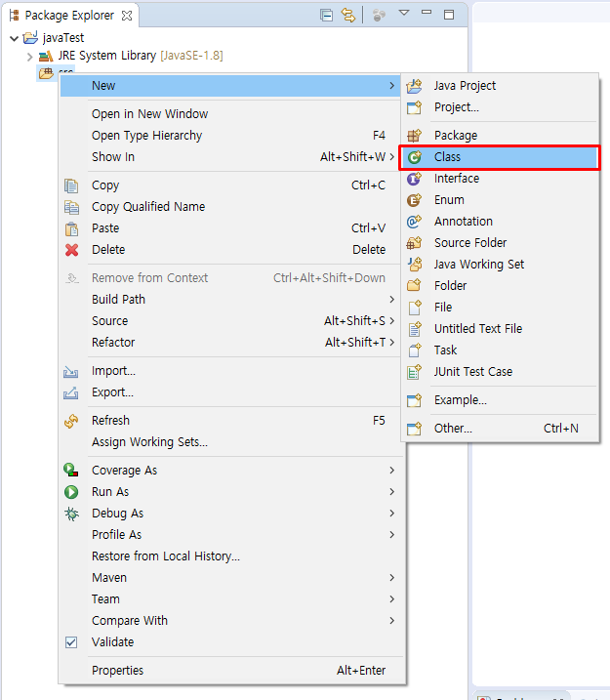This screenshot has width=610, height=700.
Task: Click the Example... wizard icon
Action: 414,400
